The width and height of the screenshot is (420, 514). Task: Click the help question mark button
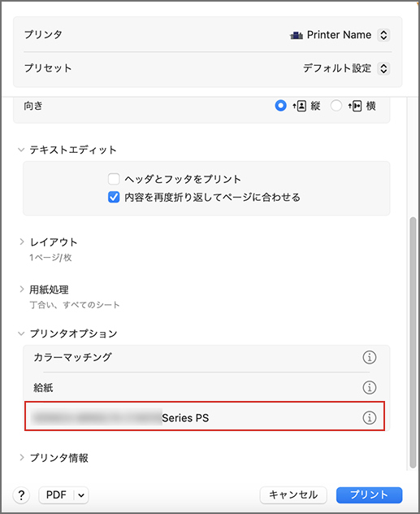[21, 495]
